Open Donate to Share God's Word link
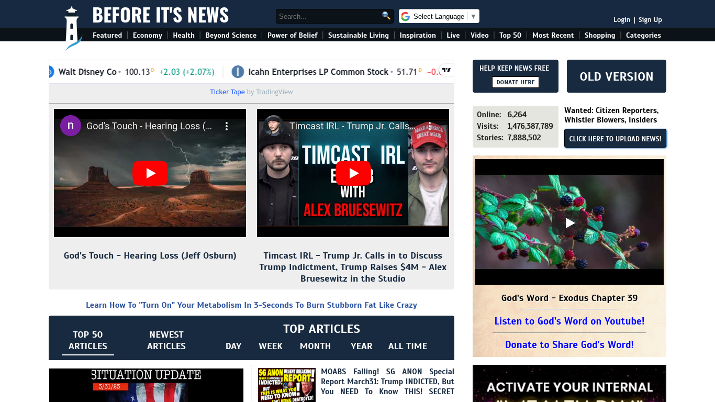 coord(570,345)
